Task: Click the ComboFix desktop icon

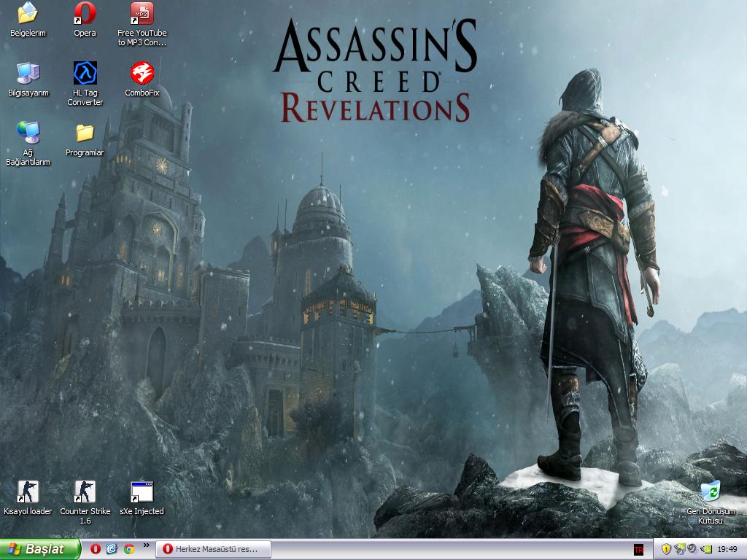Action: 142,73
